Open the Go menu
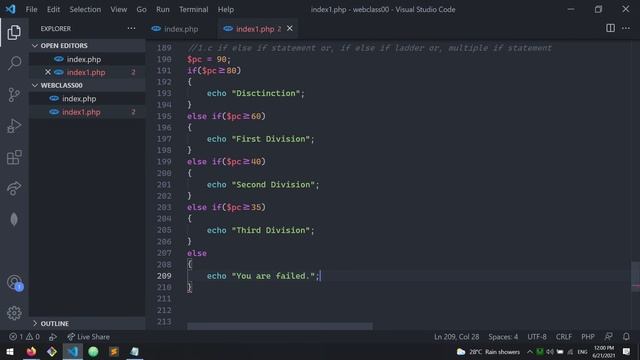Screen dimensions: 640x360 tap(141, 9)
